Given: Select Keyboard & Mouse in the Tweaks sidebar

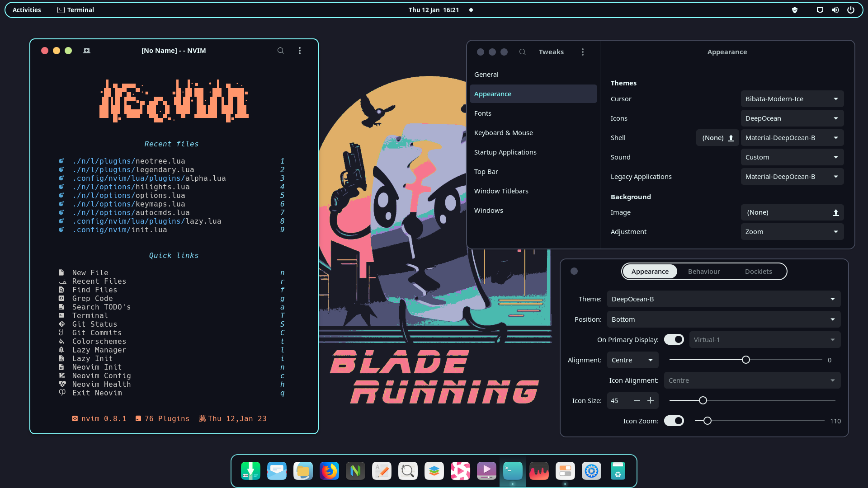Looking at the screenshot, I should pos(533,133).
